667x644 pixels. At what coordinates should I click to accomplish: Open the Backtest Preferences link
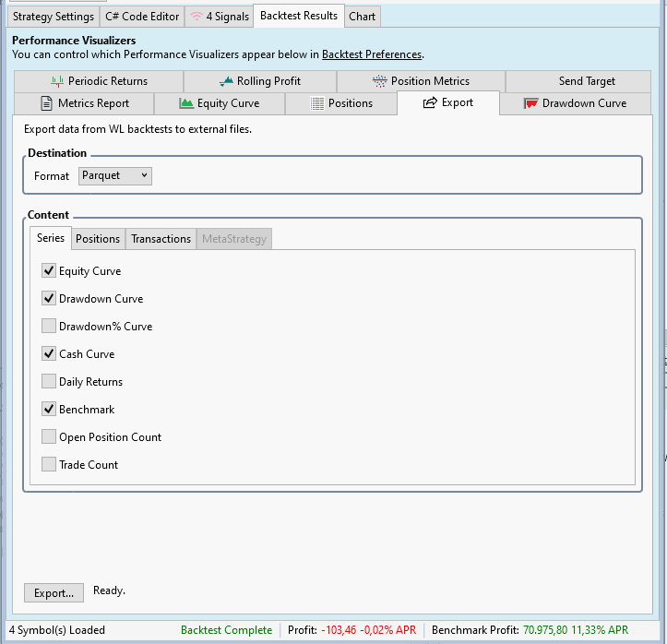click(371, 54)
